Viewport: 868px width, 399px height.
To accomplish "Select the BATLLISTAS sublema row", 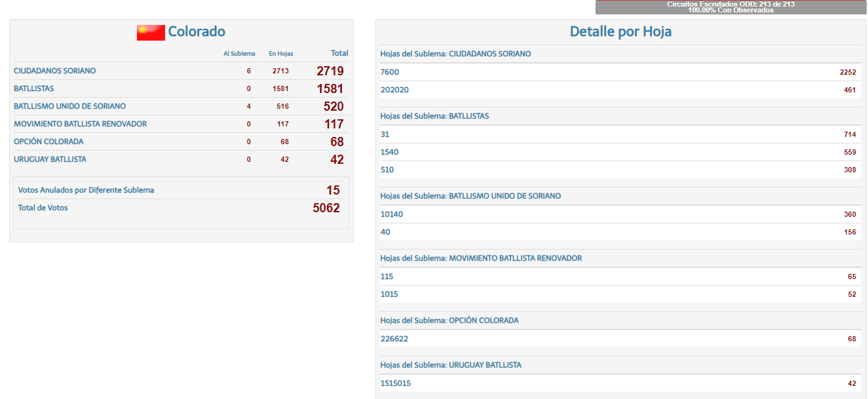I will pyautogui.click(x=34, y=88).
